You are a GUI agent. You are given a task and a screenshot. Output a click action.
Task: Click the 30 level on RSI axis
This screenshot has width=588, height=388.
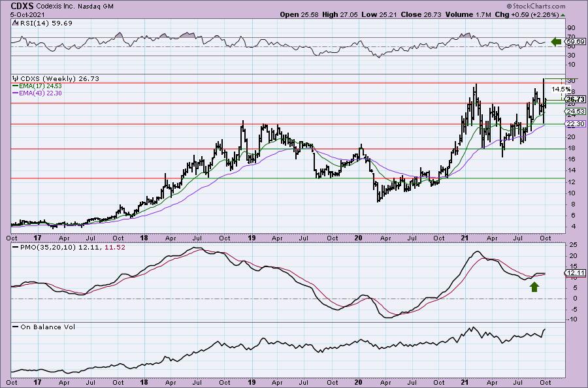point(572,56)
